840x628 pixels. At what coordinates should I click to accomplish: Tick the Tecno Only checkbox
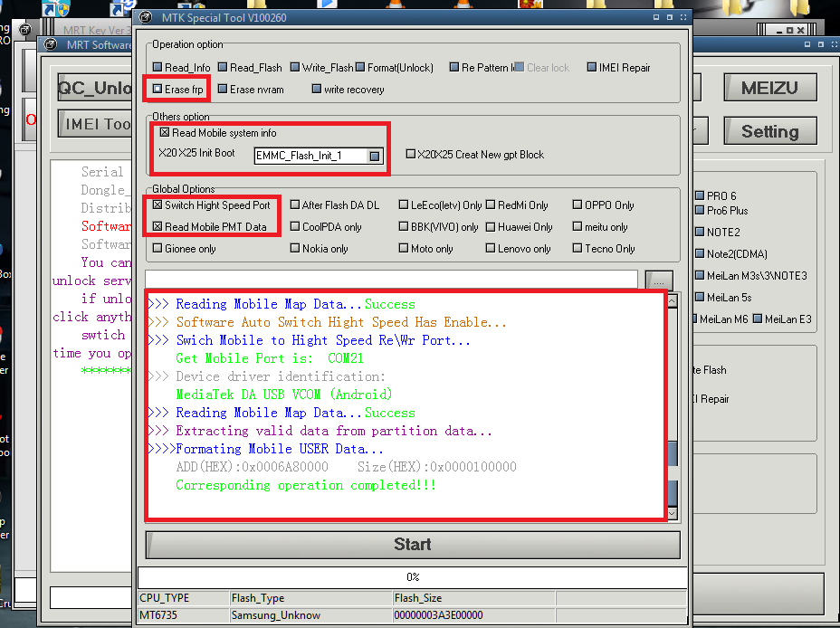coord(577,248)
